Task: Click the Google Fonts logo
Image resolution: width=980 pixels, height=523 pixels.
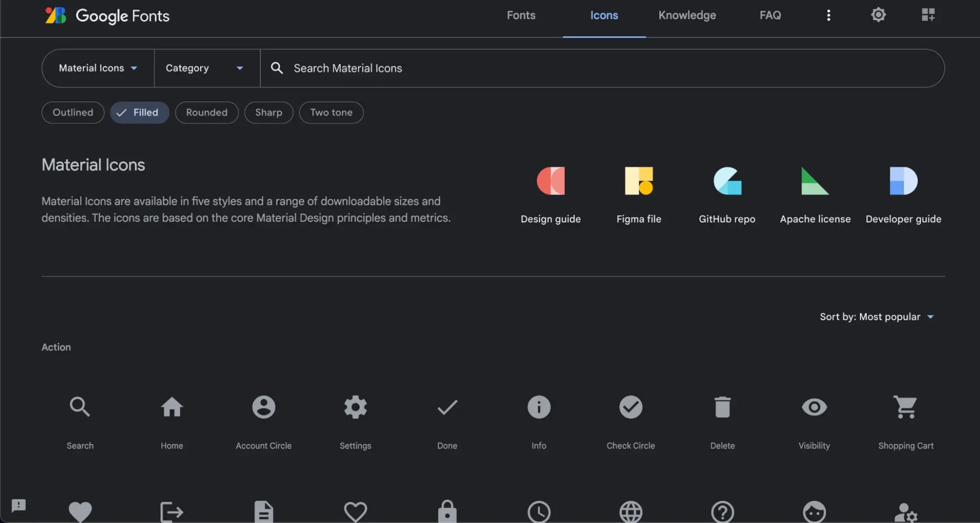Action: pos(107,16)
